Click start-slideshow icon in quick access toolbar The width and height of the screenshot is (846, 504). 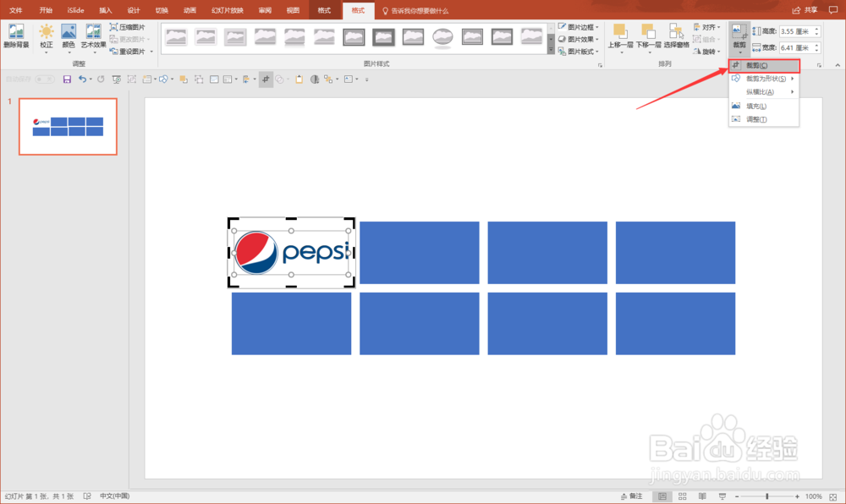coord(116,79)
